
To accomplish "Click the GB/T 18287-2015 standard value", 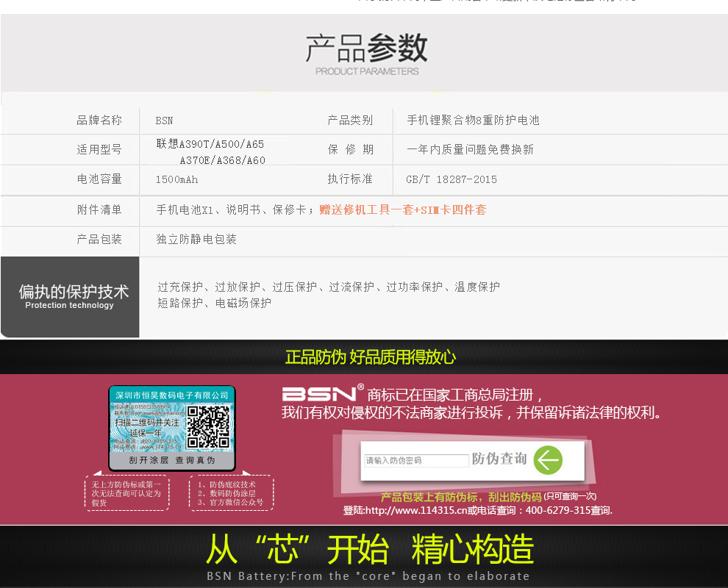I will [x=452, y=179].
